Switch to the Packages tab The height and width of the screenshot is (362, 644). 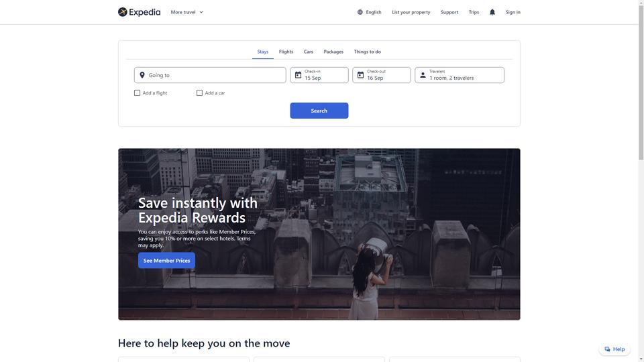pyautogui.click(x=333, y=52)
